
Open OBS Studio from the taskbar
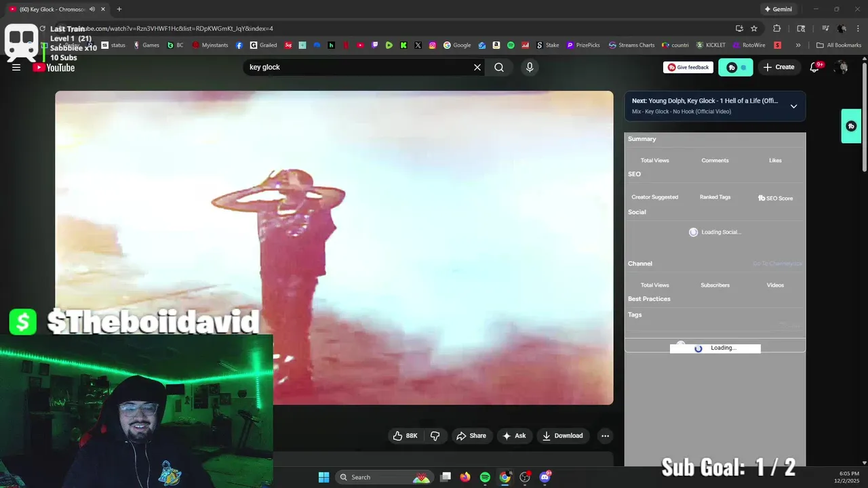pyautogui.click(x=525, y=477)
